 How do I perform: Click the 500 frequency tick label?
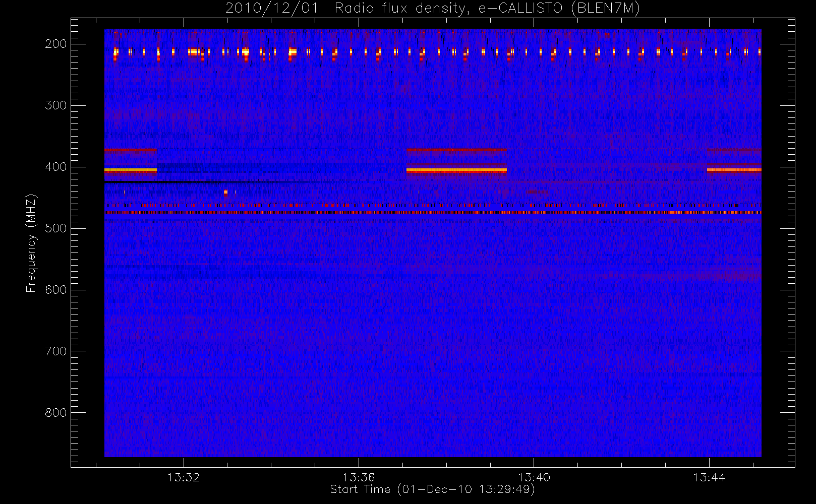56,228
